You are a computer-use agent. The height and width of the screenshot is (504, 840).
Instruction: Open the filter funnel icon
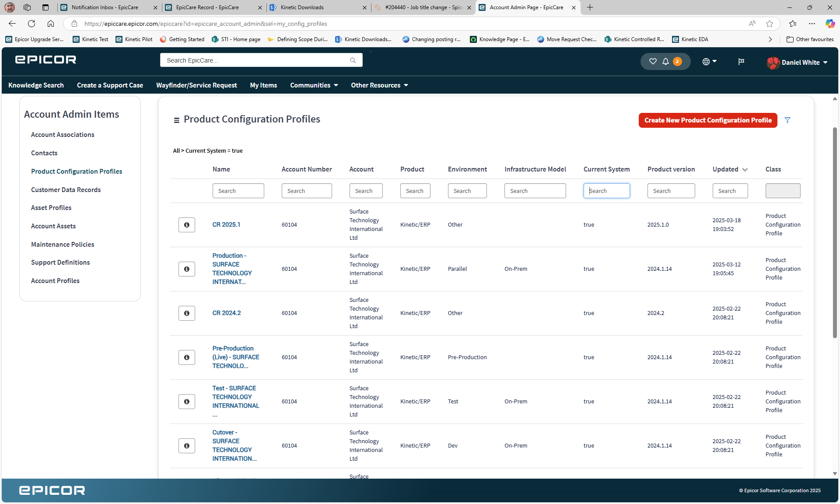[x=787, y=120]
